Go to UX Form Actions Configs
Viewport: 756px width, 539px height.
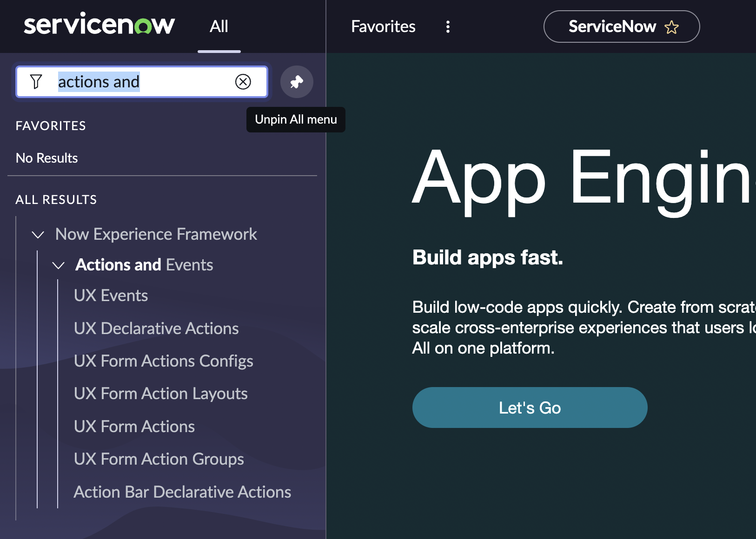tap(163, 361)
